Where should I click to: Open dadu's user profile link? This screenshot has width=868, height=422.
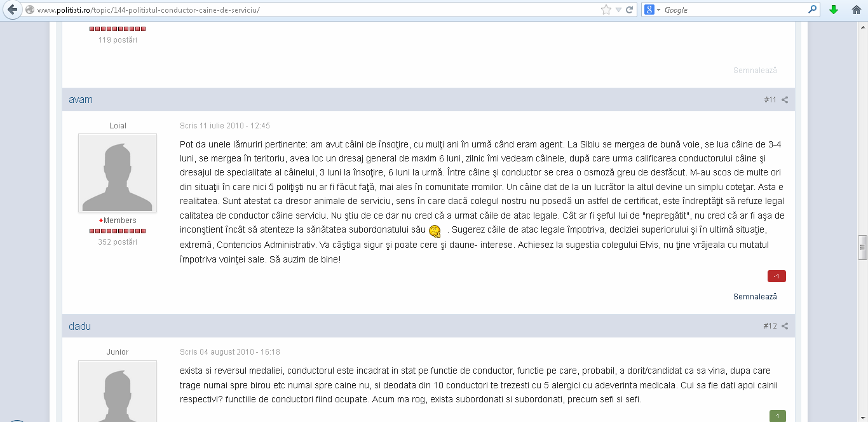tap(80, 326)
